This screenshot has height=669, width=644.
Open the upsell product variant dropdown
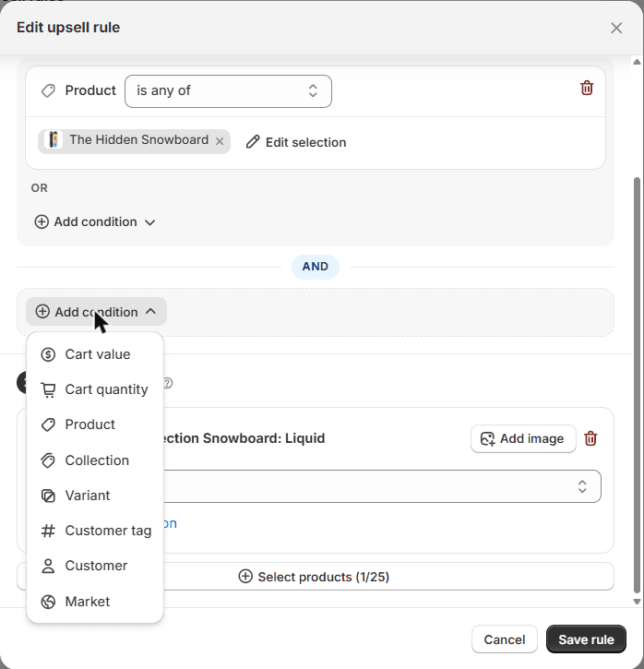tap(382, 486)
